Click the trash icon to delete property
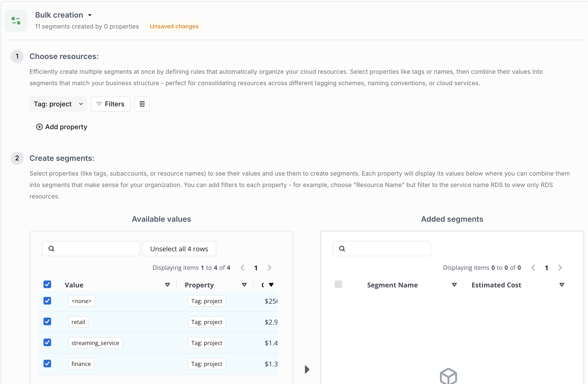588x384 pixels. [142, 104]
